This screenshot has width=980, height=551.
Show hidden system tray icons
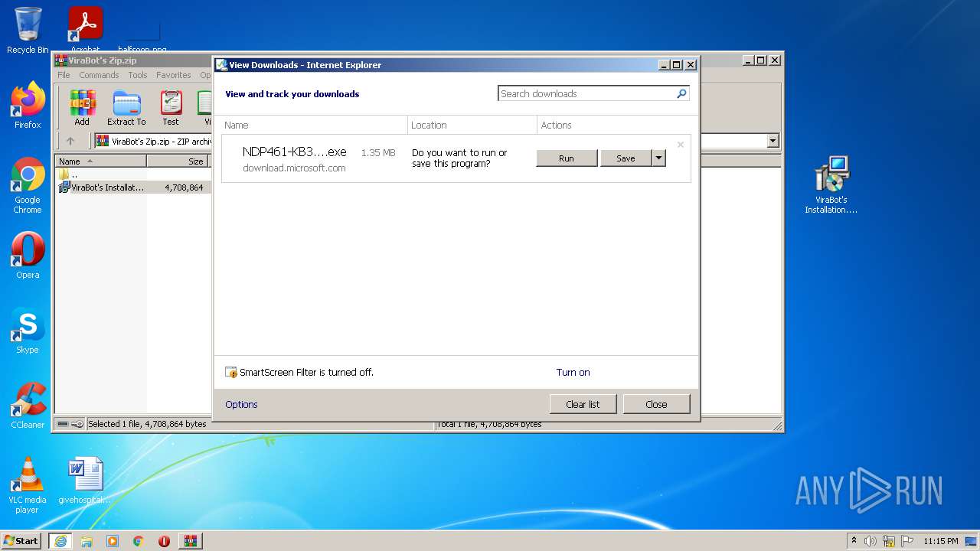pyautogui.click(x=854, y=540)
